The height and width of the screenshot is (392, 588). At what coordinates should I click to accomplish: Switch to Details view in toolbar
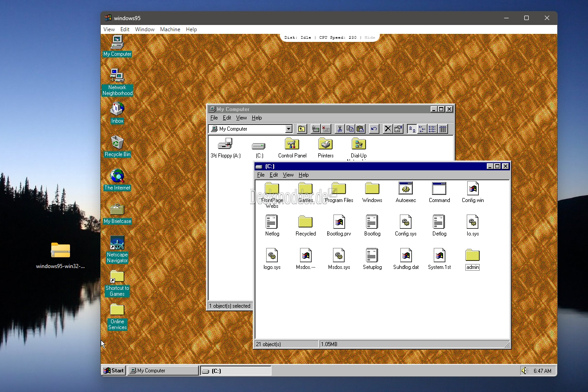443,129
